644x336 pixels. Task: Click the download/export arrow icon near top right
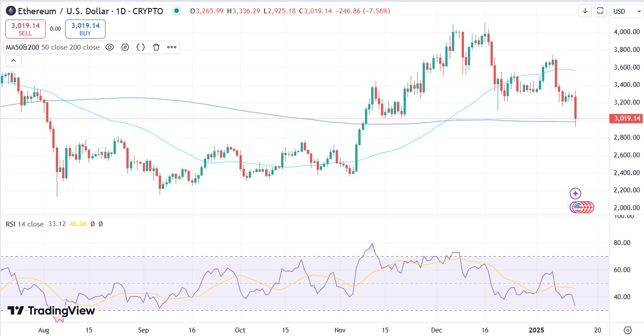tap(585, 10)
